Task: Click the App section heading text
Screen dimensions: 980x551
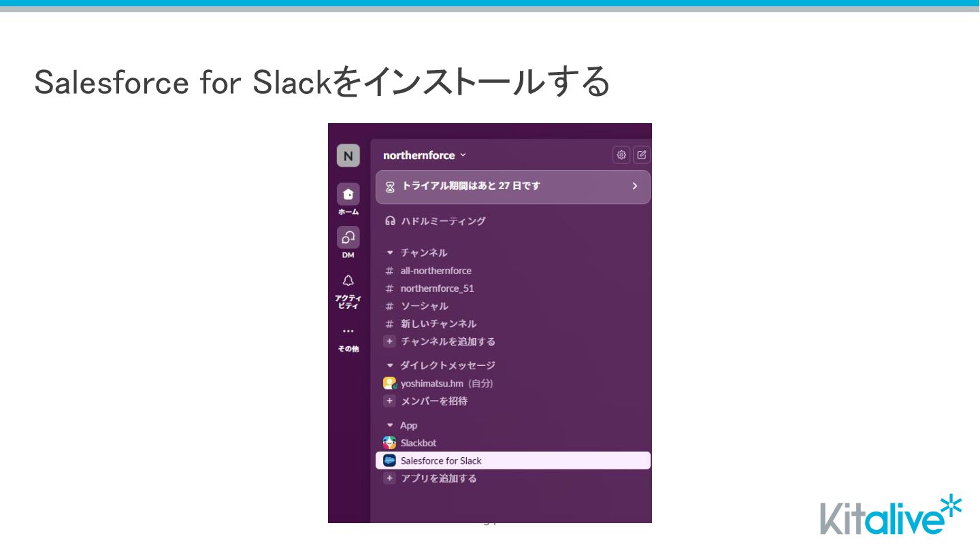Action: [409, 426]
